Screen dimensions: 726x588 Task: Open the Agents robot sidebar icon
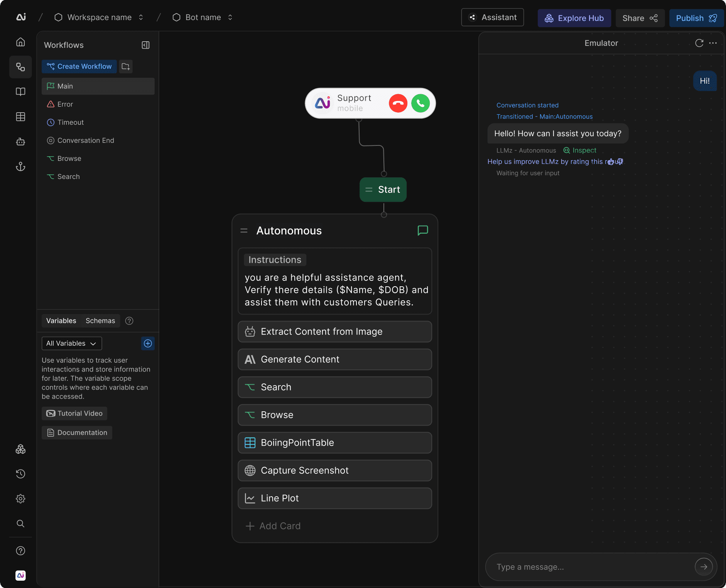[20, 142]
